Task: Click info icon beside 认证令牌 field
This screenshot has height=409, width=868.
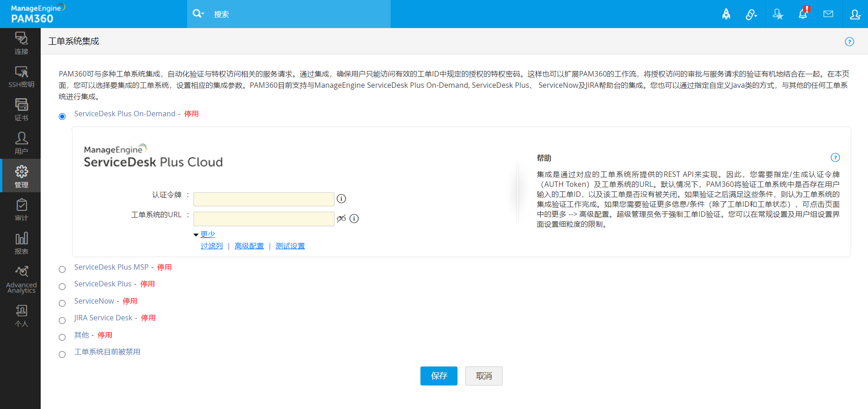Action: (x=341, y=199)
